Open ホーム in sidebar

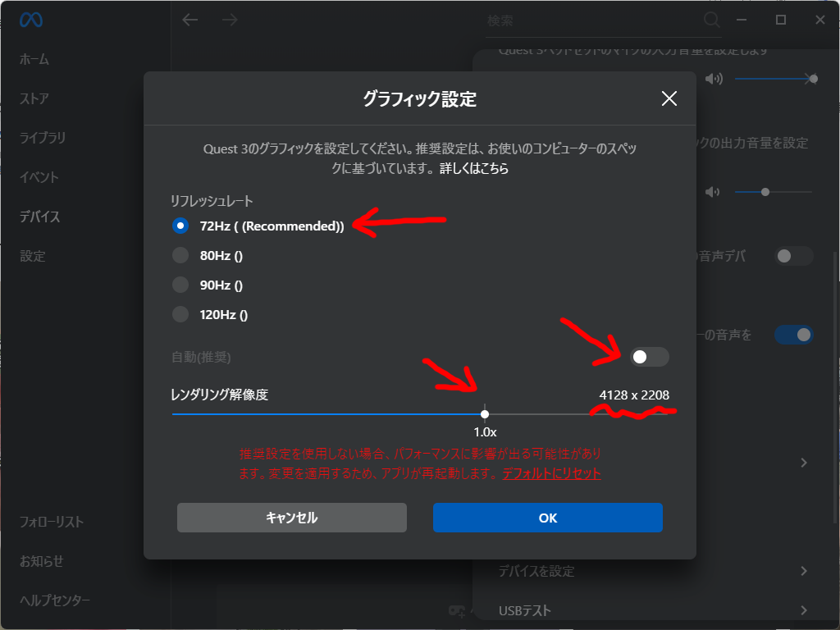coord(34,59)
